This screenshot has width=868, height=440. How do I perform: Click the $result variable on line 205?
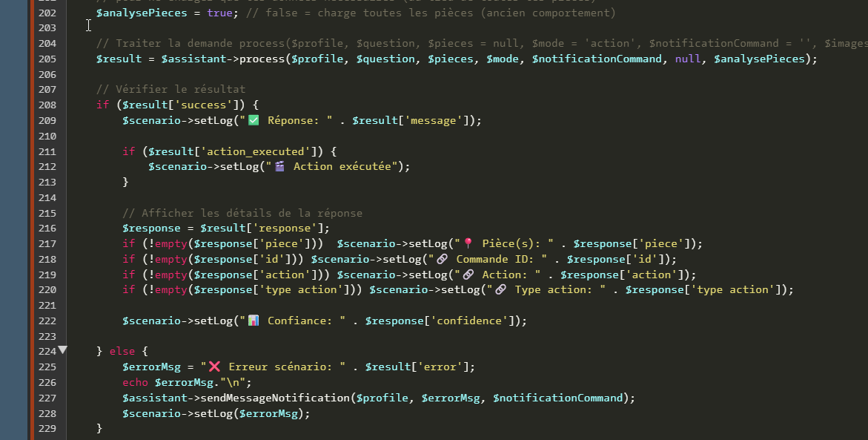tap(119, 59)
